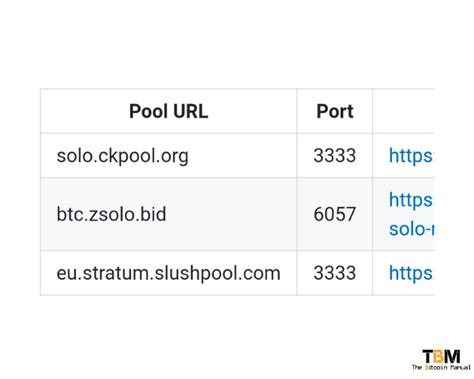Click the solo- link text below https
This screenshot has height=379, width=474.
pos(412,229)
